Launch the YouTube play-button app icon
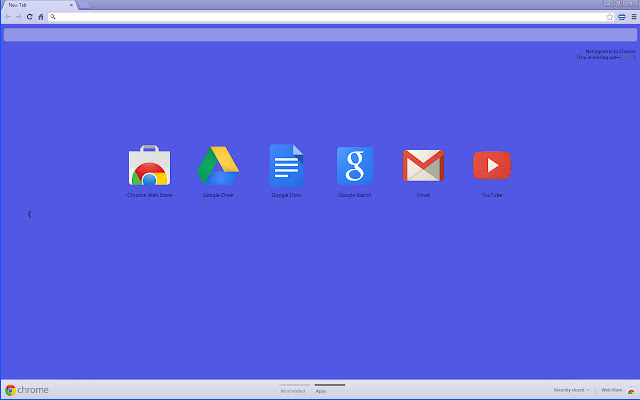 (x=492, y=165)
